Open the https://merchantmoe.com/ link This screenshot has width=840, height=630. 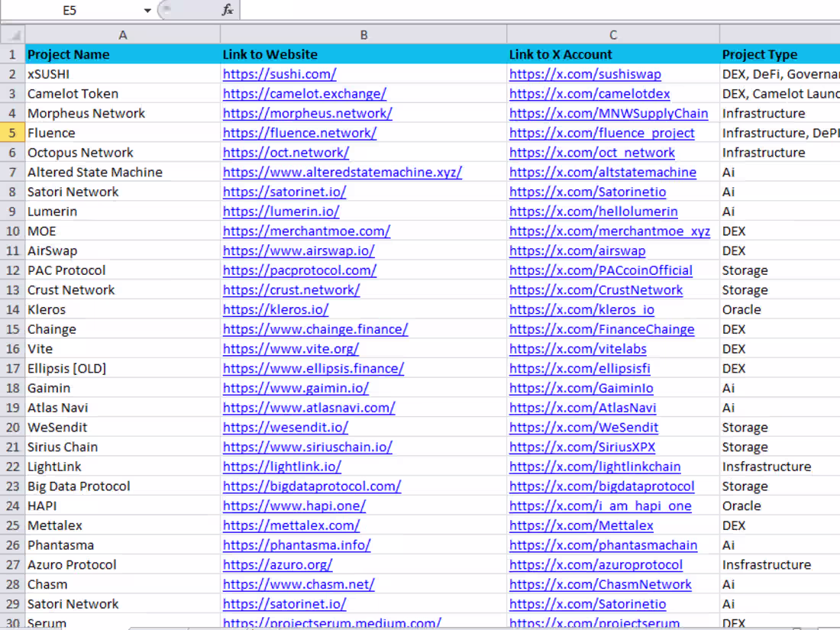(306, 231)
